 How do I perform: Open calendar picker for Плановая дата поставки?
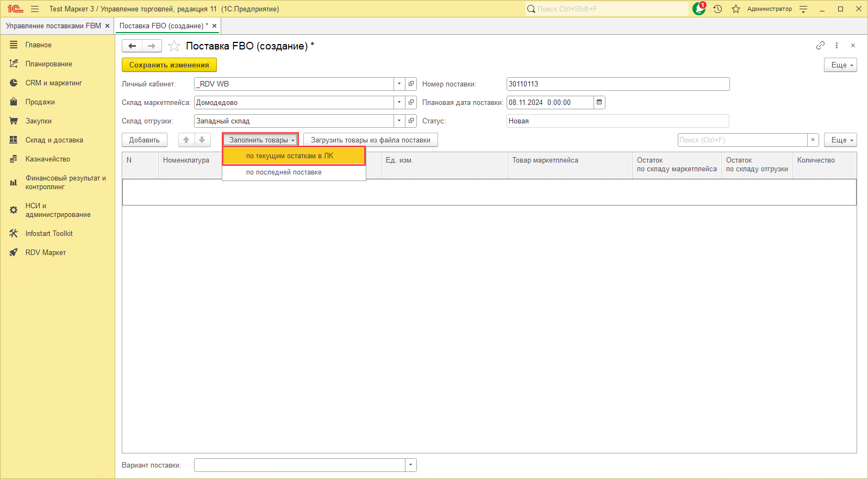[x=599, y=102]
